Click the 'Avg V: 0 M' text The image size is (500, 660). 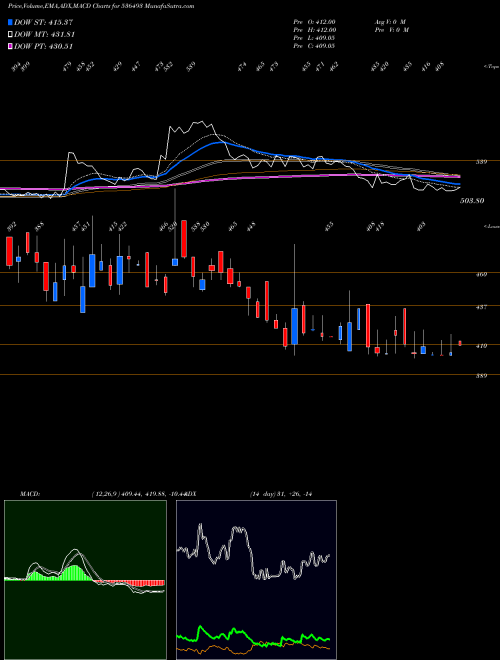390,22
